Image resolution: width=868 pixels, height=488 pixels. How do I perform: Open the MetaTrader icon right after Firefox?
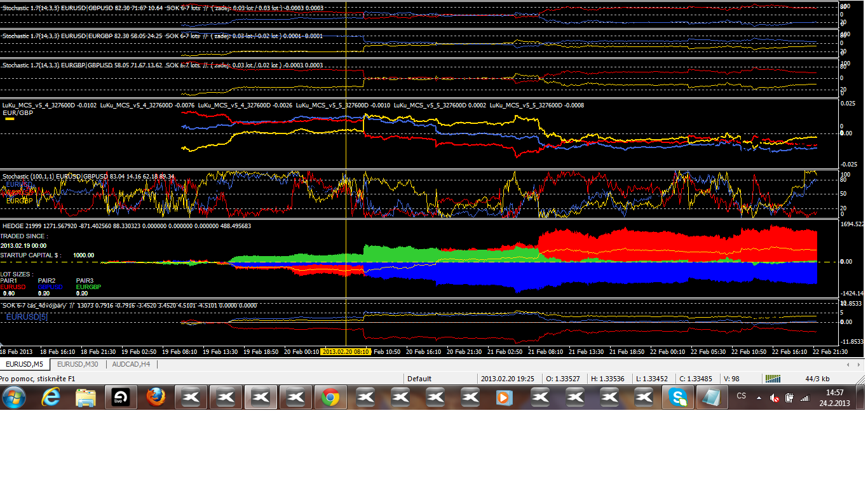191,398
